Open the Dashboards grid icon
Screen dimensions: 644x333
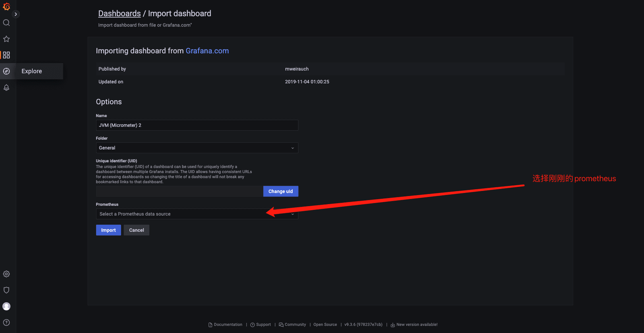tap(6, 55)
